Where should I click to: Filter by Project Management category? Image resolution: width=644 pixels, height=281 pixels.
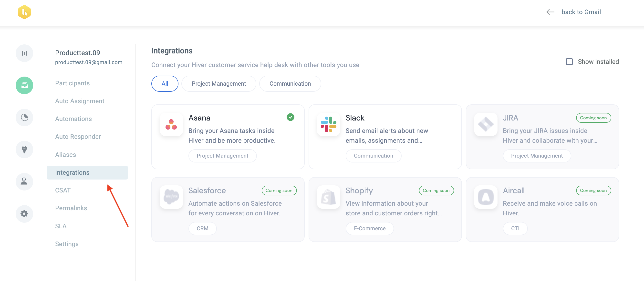[218, 83]
